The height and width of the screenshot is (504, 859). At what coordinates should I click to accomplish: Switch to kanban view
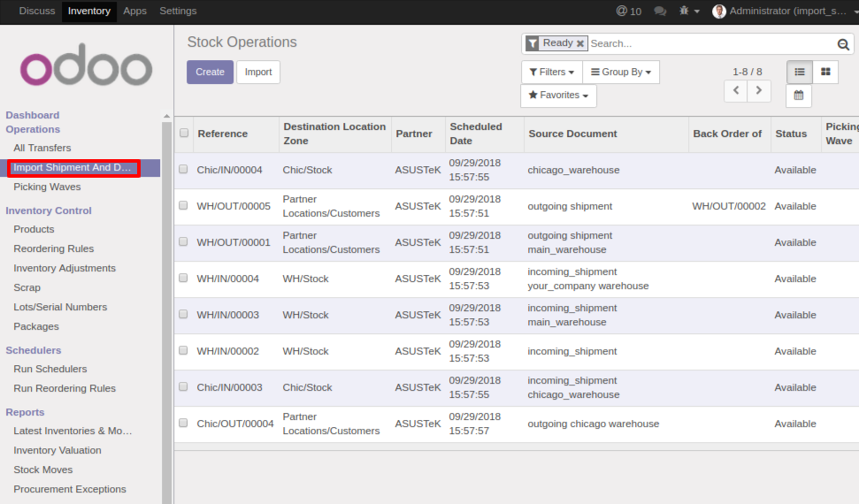click(825, 72)
